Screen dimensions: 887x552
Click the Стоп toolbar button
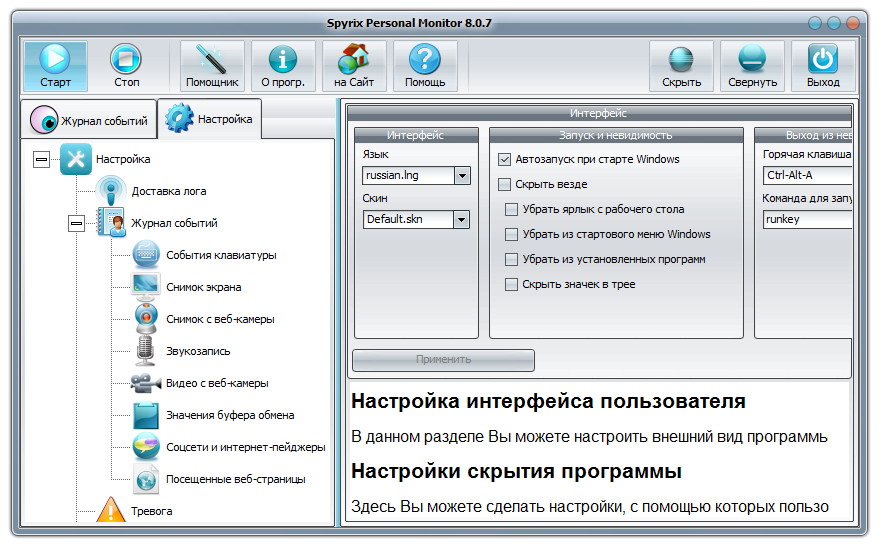126,66
